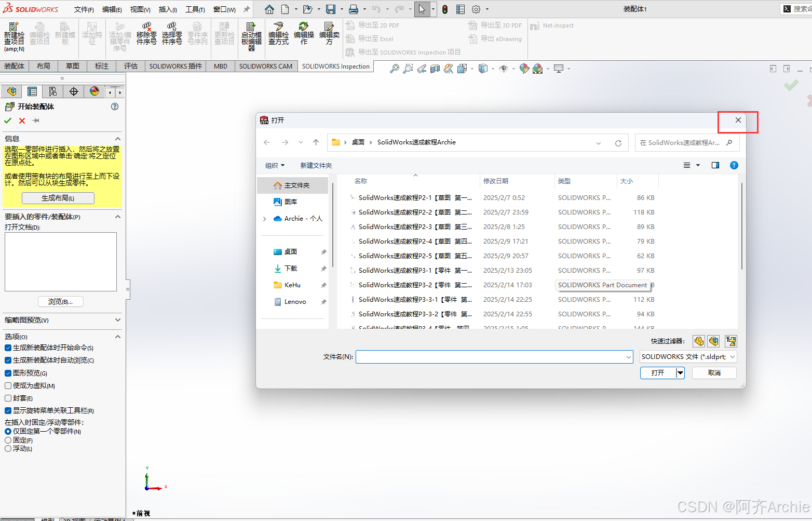Open the DimXpertManager crosshair tab
This screenshot has width=812, height=521.
74,91
